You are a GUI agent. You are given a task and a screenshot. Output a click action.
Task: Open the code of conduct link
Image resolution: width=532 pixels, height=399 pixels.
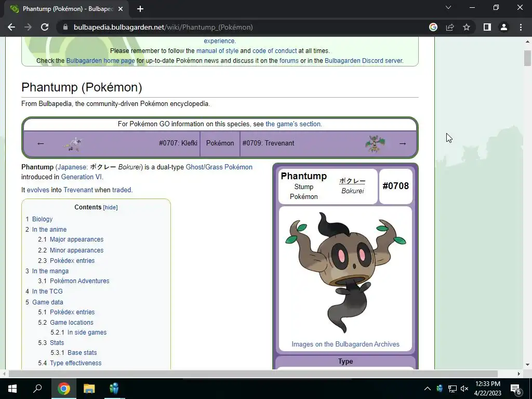tap(274, 51)
